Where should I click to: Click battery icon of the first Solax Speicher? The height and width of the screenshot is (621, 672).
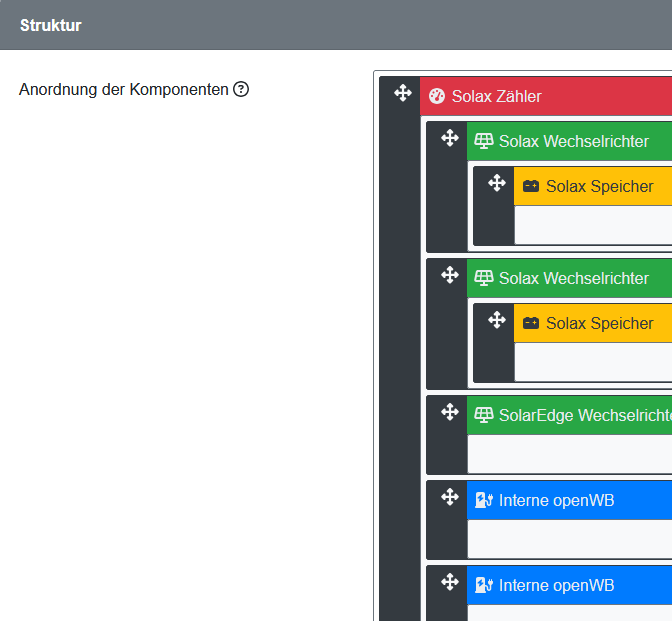point(531,186)
